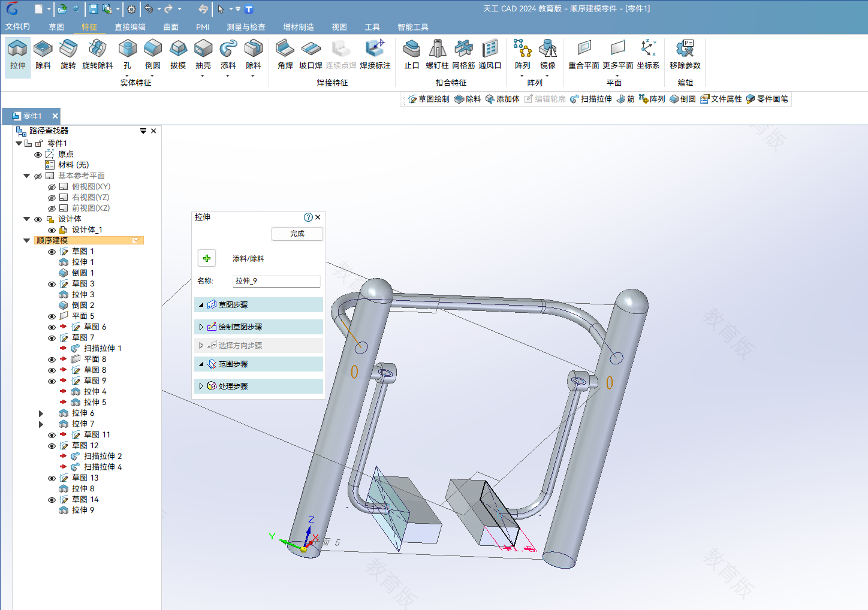The image size is (868, 610).
Task: Switch to the 直接编辑 ribbon tab
Action: tap(130, 27)
